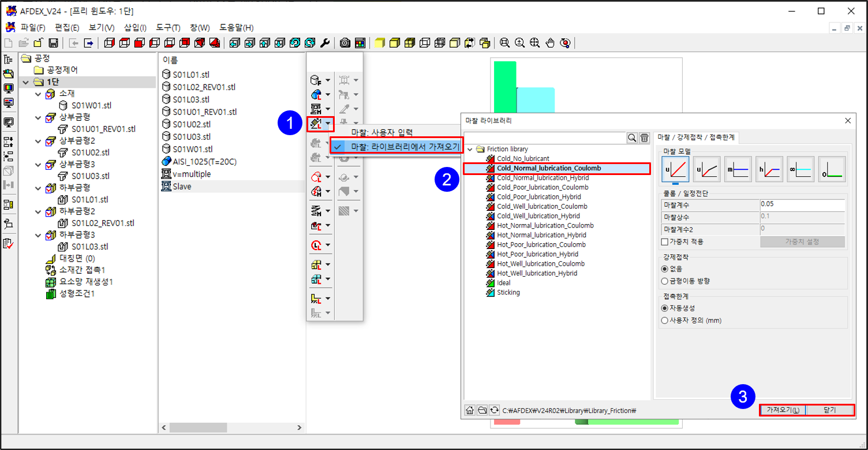Collapse the 상부금형2 tree node

(x=38, y=141)
